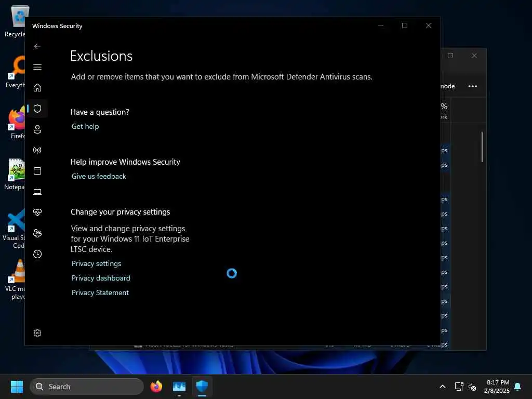532x399 pixels.
Task: Open Firewall & network protection icon
Action: point(37,150)
